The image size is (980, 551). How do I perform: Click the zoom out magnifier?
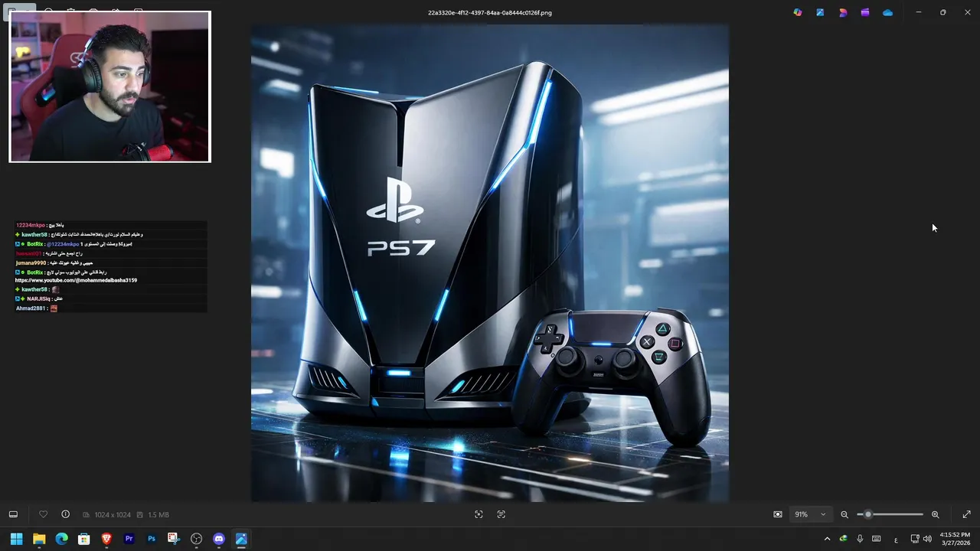point(844,514)
